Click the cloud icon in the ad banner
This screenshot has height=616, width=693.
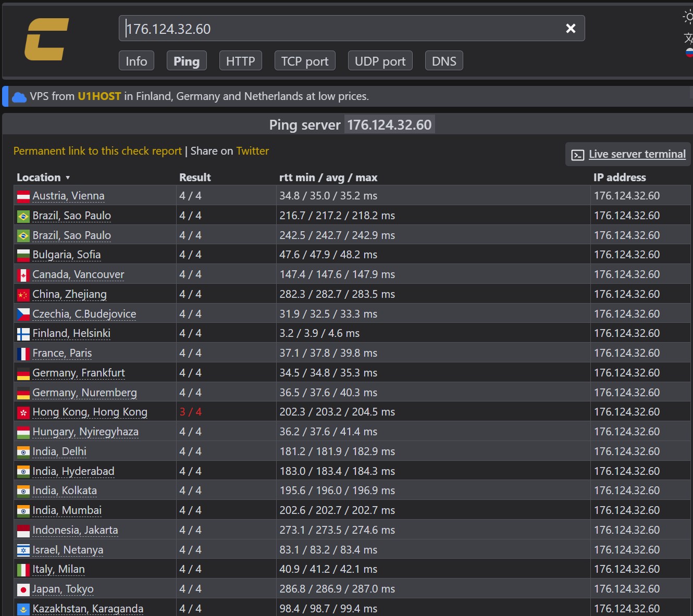(19, 97)
